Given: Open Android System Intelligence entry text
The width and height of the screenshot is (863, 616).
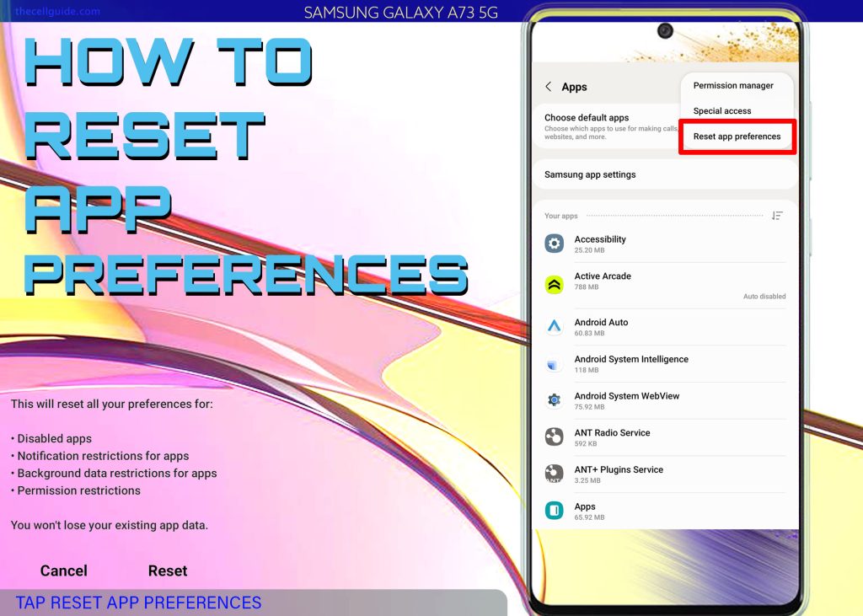Looking at the screenshot, I should (x=631, y=364).
